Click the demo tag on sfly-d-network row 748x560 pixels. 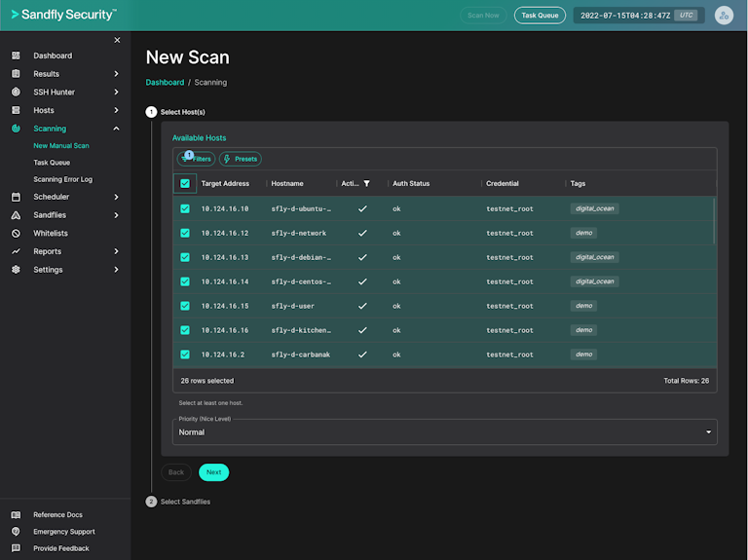[x=583, y=233]
